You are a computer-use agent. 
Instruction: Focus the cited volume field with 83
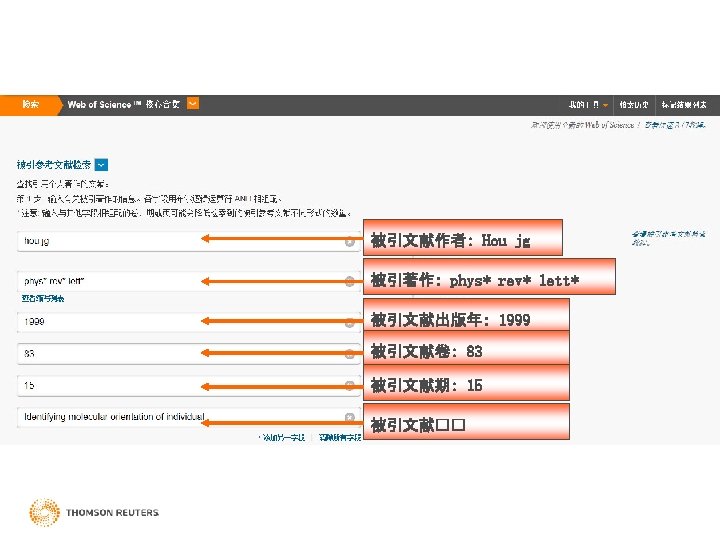(189, 354)
